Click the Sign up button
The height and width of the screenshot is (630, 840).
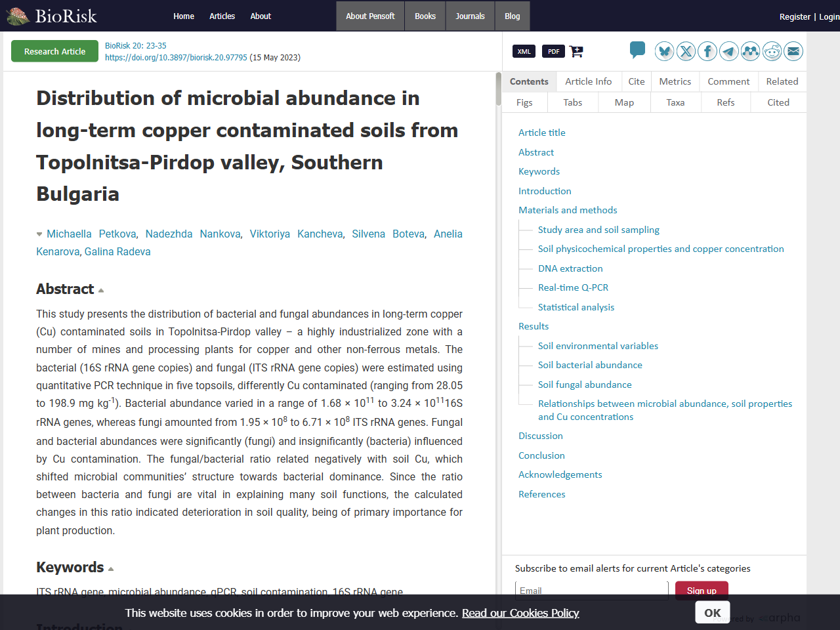point(702,591)
